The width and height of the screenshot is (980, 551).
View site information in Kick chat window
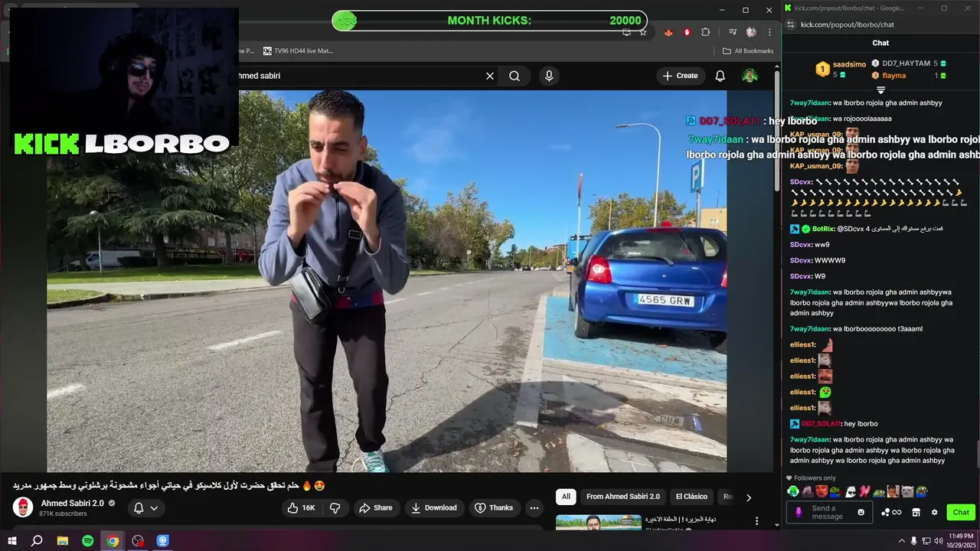coord(790,24)
